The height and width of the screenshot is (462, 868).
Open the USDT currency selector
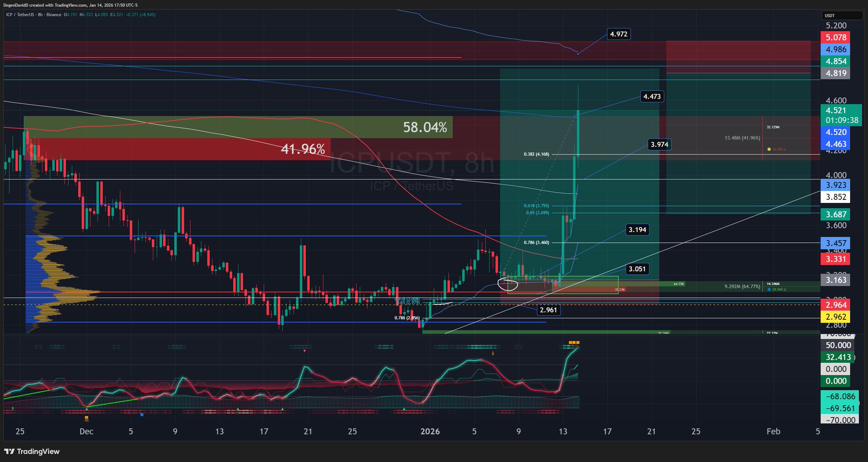pyautogui.click(x=841, y=16)
